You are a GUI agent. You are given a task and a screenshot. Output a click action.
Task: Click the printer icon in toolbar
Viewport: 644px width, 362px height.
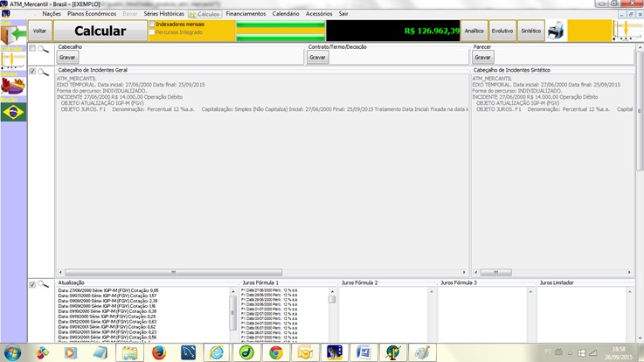pyautogui.click(x=556, y=31)
